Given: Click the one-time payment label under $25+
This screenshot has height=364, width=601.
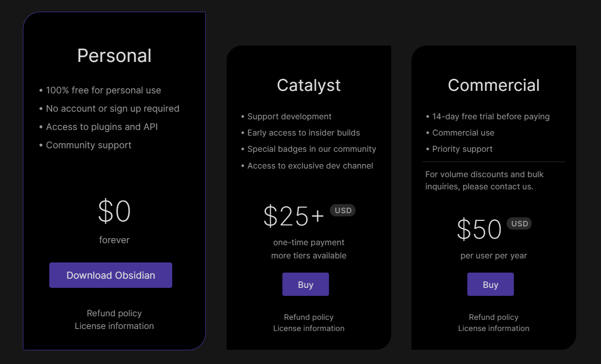Looking at the screenshot, I should pyautogui.click(x=308, y=243).
